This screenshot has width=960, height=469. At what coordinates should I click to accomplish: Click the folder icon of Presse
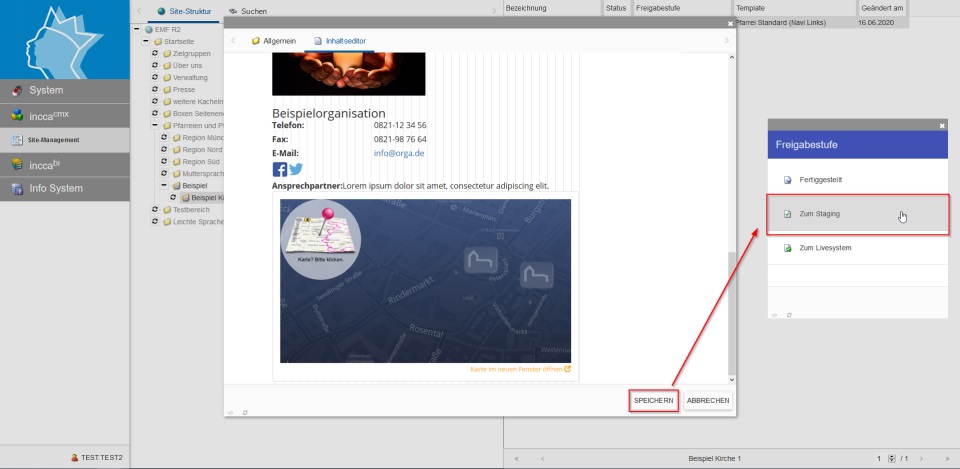coord(167,89)
